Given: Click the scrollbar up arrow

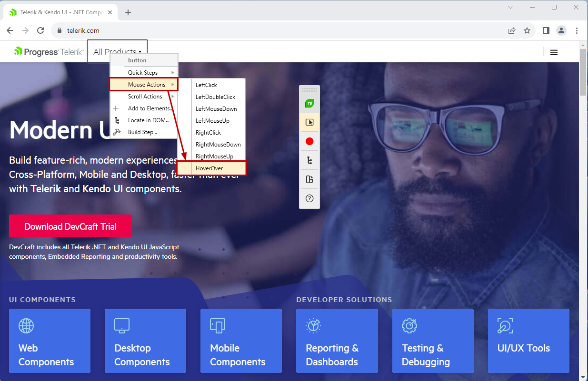Looking at the screenshot, I should (583, 45).
